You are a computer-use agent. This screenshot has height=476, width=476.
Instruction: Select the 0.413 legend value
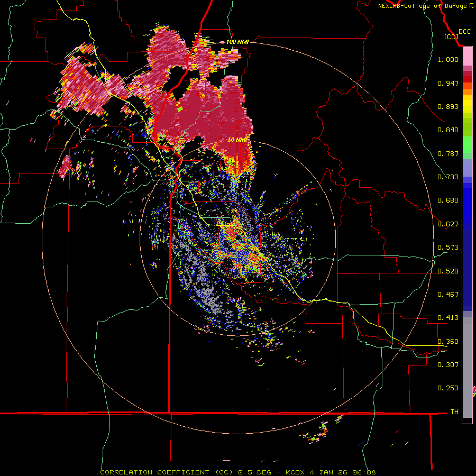pos(448,318)
